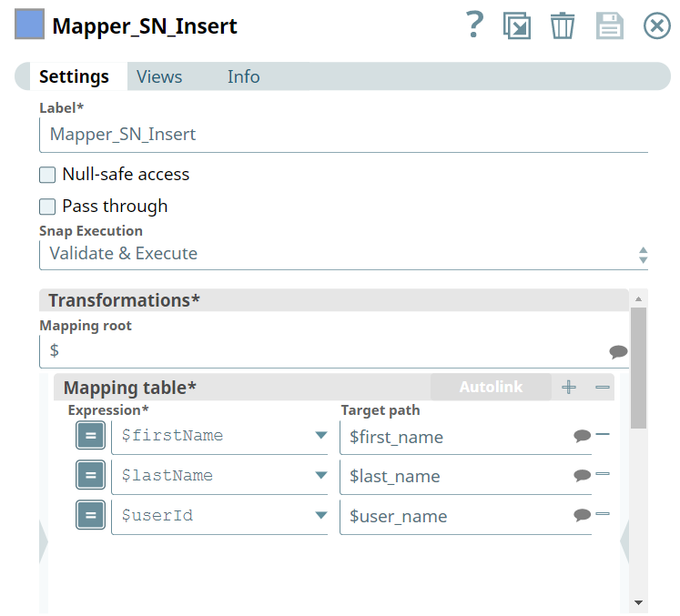
Task: Click the Label input field
Action: tap(343, 135)
